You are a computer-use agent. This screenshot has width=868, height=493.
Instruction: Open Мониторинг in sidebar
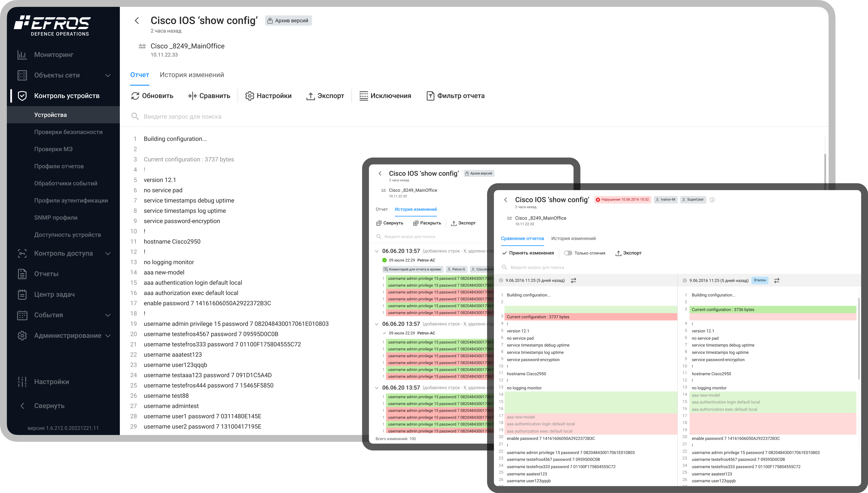click(54, 55)
